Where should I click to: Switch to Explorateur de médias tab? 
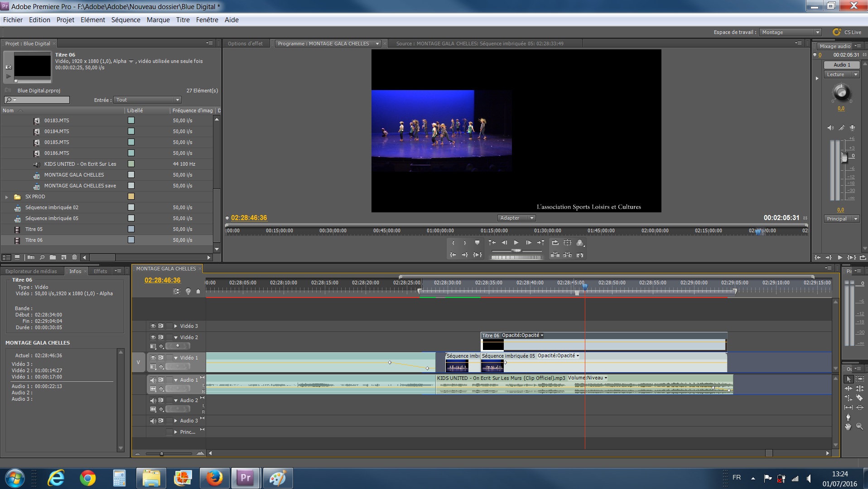(x=31, y=271)
